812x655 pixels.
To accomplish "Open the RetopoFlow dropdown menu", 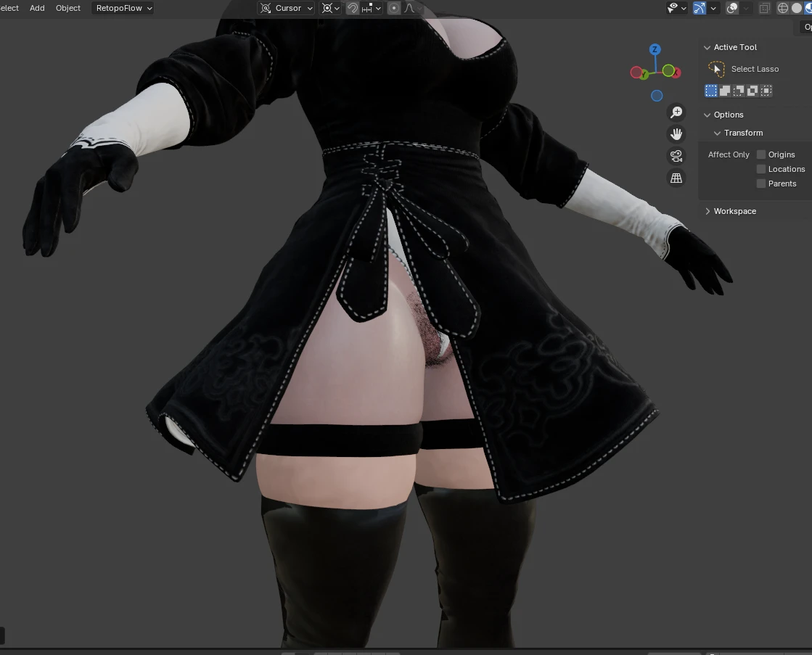I will [x=122, y=8].
